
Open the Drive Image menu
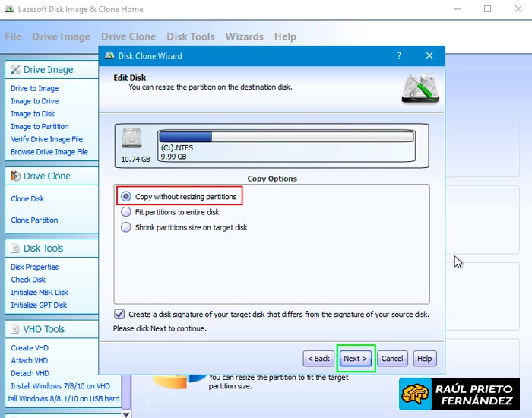[x=61, y=36]
